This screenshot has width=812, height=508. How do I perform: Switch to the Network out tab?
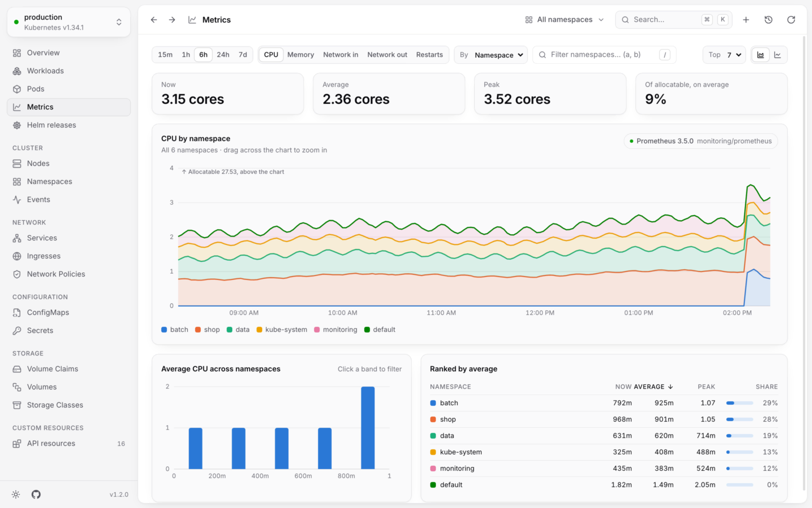tap(387, 55)
